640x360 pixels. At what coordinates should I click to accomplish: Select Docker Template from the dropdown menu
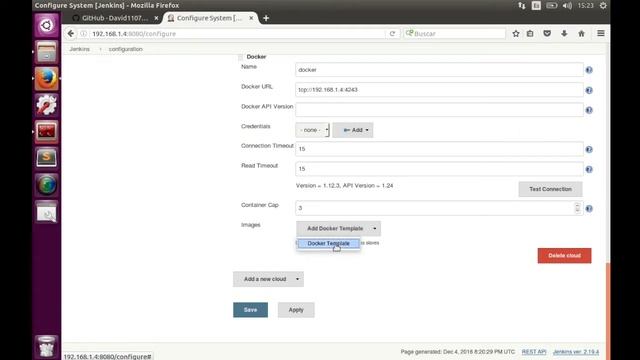tap(329, 243)
